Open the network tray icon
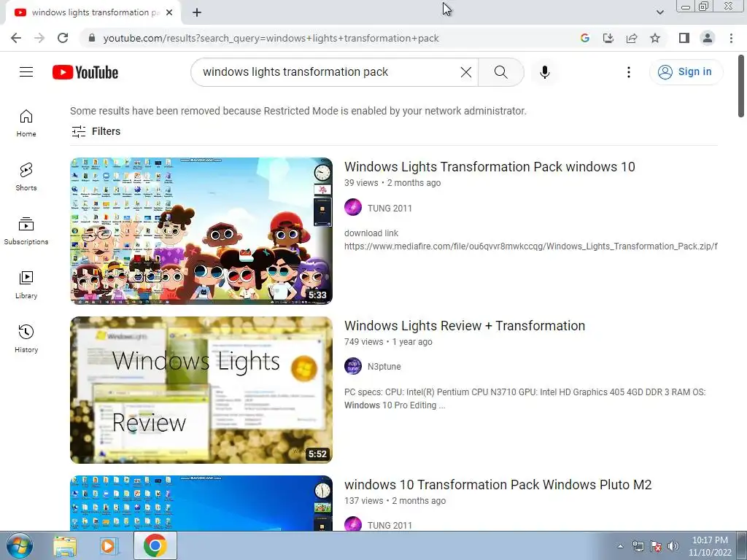Screen dimensions: 747x560 (x=638, y=546)
